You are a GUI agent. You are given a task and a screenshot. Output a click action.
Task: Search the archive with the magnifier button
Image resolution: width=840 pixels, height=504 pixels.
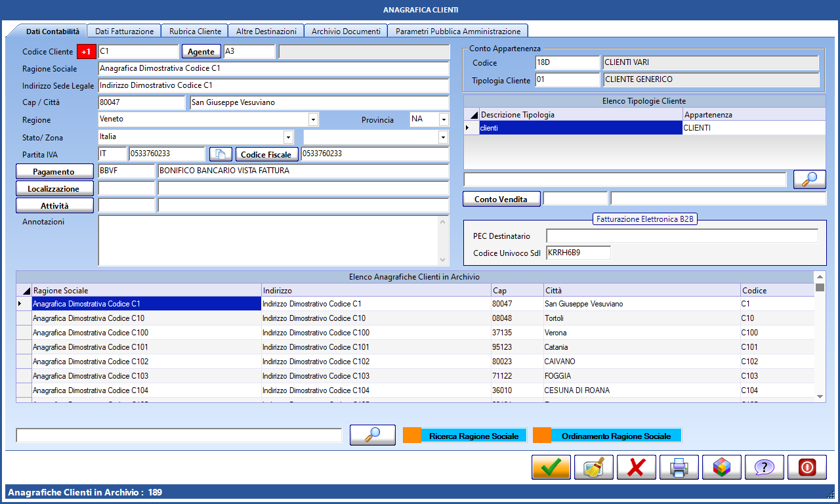click(373, 435)
